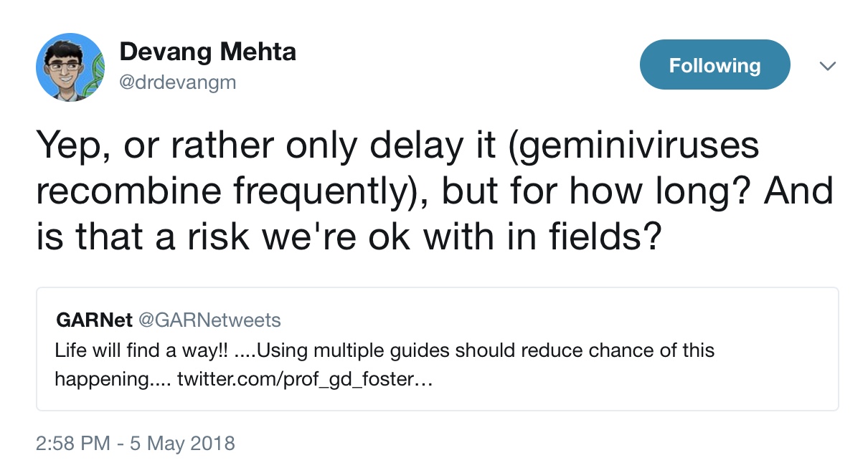Toggle the Following button to unfollow
The height and width of the screenshot is (473, 868).
click(714, 65)
